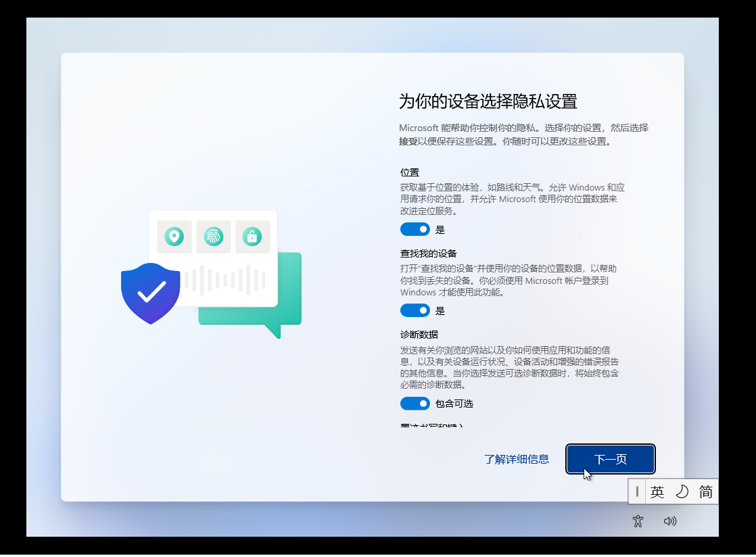Switch the 诊断数据 包含可选 toggle

pyautogui.click(x=415, y=404)
